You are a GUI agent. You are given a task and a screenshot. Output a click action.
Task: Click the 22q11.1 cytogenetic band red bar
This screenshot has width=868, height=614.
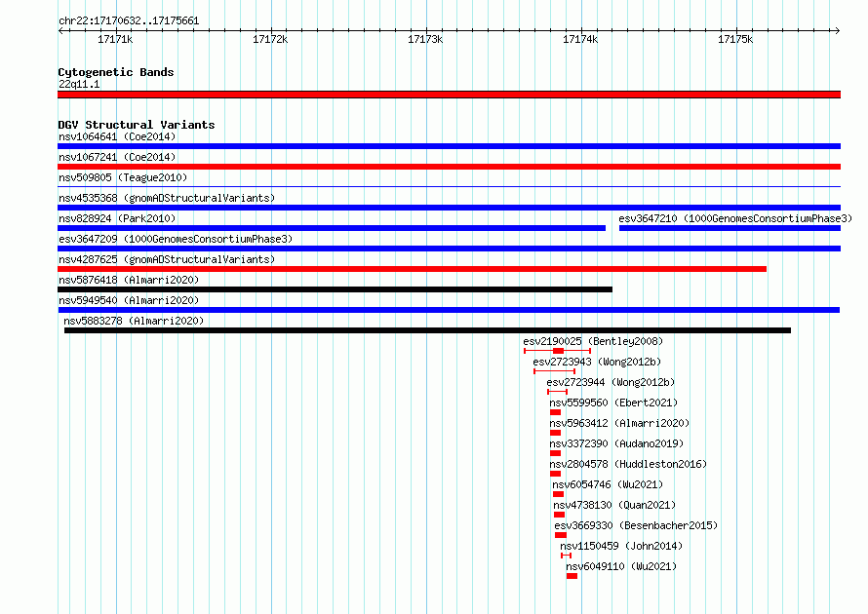[x=449, y=95]
